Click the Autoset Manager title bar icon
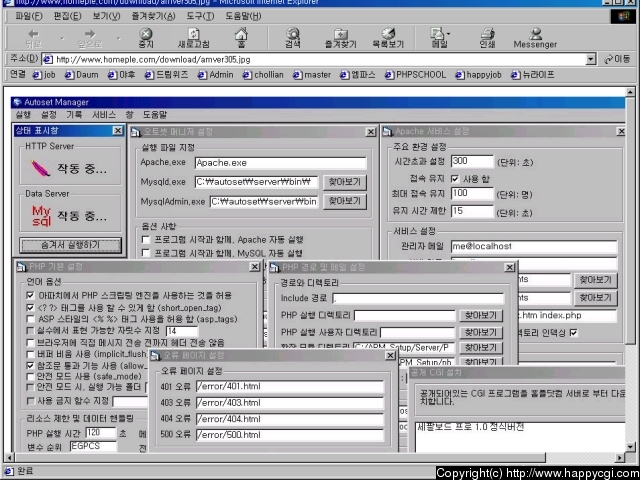This screenshot has width=640, height=480. [18, 102]
